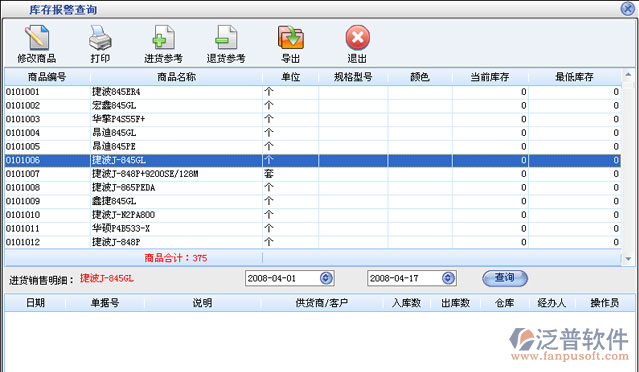
Task: Sort by 商品编号 column header
Action: 47,77
